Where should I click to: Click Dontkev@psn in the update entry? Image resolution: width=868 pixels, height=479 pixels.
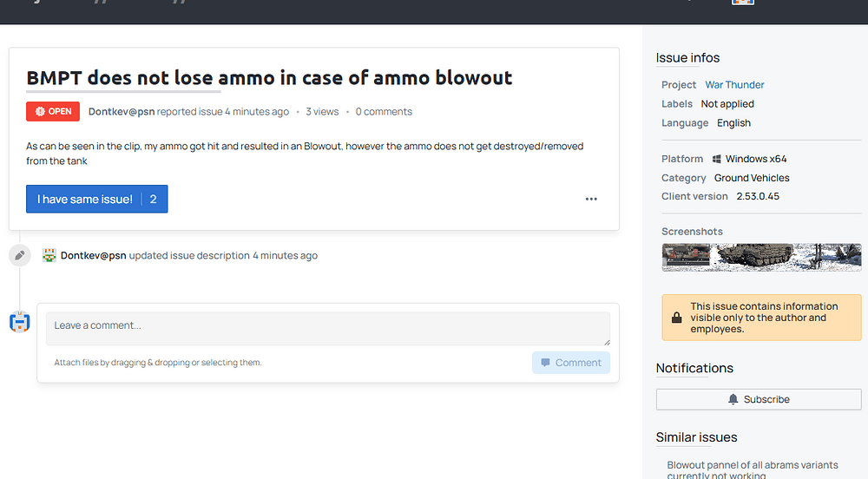coord(93,255)
